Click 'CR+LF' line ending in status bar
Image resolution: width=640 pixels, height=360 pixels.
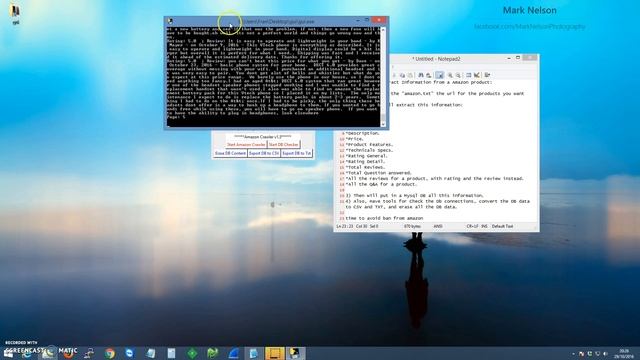pyautogui.click(x=472, y=226)
